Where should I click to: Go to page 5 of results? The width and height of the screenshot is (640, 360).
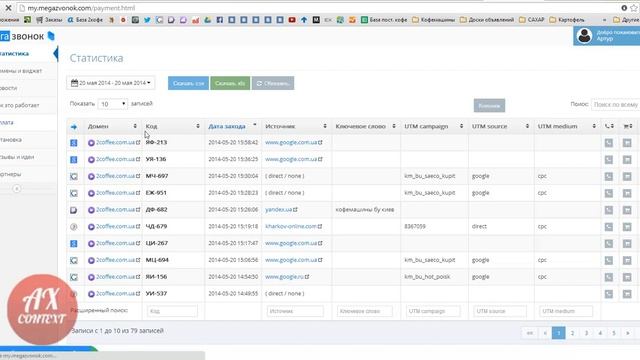613,333
